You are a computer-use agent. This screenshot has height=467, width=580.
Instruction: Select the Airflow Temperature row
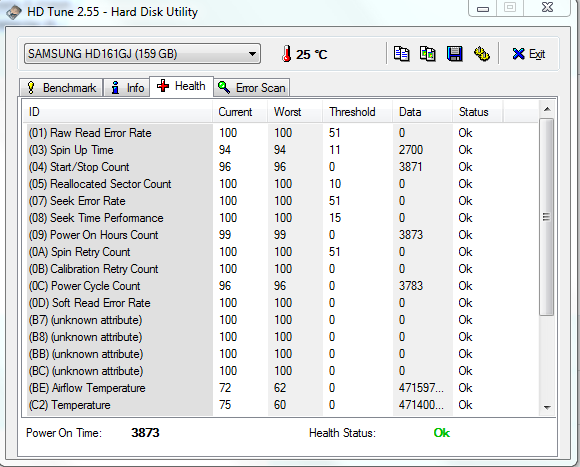[280, 388]
